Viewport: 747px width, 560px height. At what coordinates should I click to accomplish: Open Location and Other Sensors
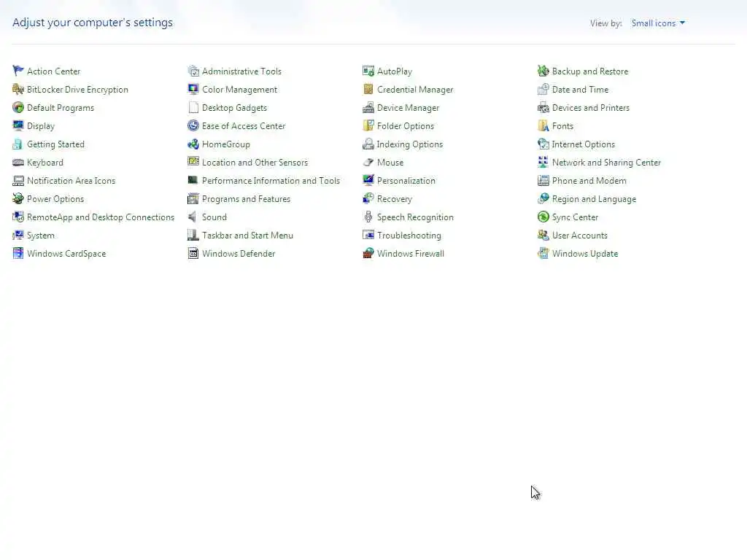pos(255,163)
